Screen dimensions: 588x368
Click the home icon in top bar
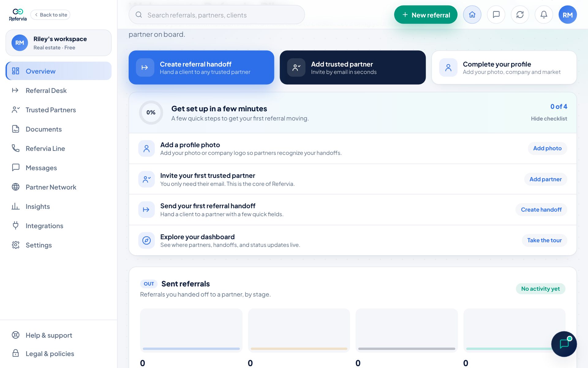[472, 15]
